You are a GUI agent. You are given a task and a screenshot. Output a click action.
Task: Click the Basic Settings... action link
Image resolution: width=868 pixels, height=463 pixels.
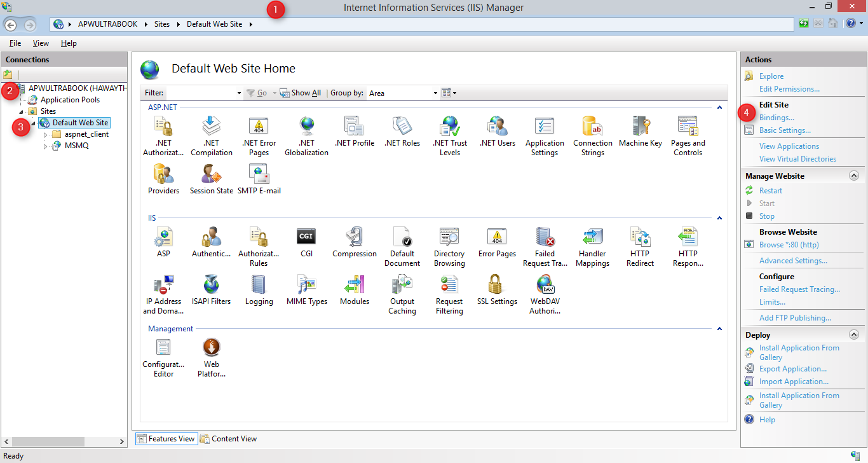coord(785,130)
